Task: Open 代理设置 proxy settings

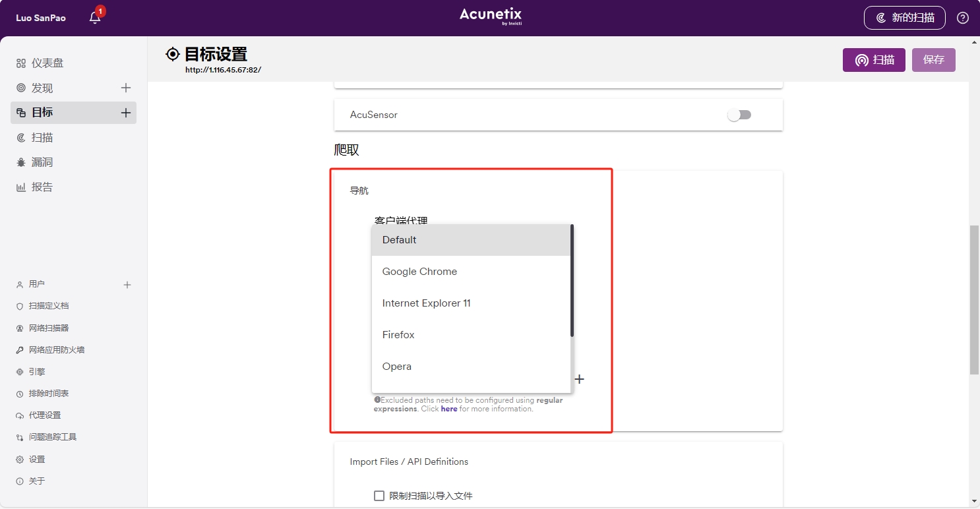Action: tap(45, 415)
